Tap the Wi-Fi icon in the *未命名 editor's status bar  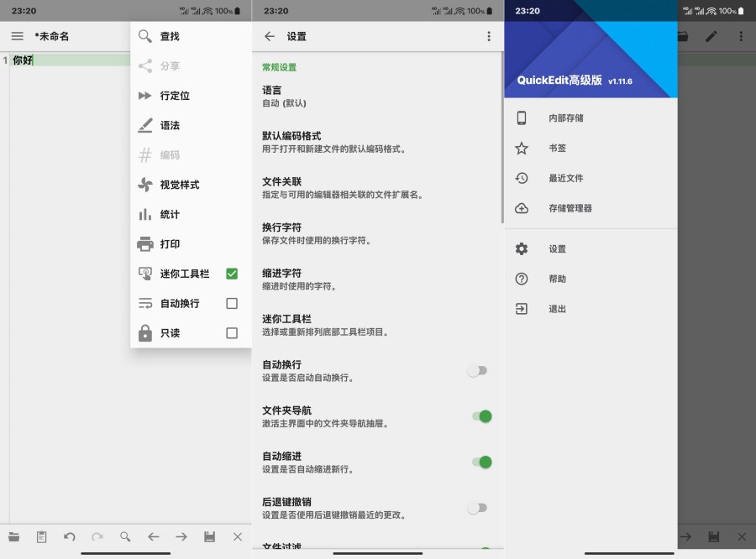[207, 11]
